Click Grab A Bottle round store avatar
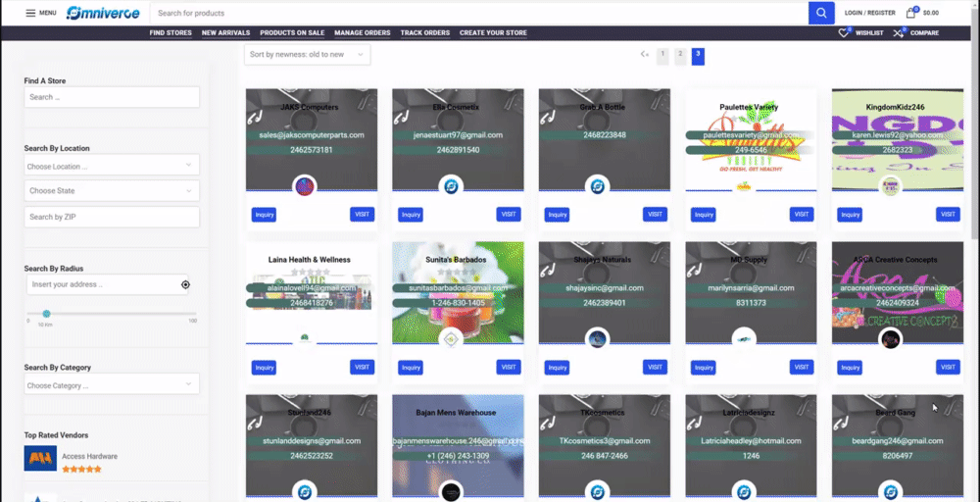 pos(598,186)
